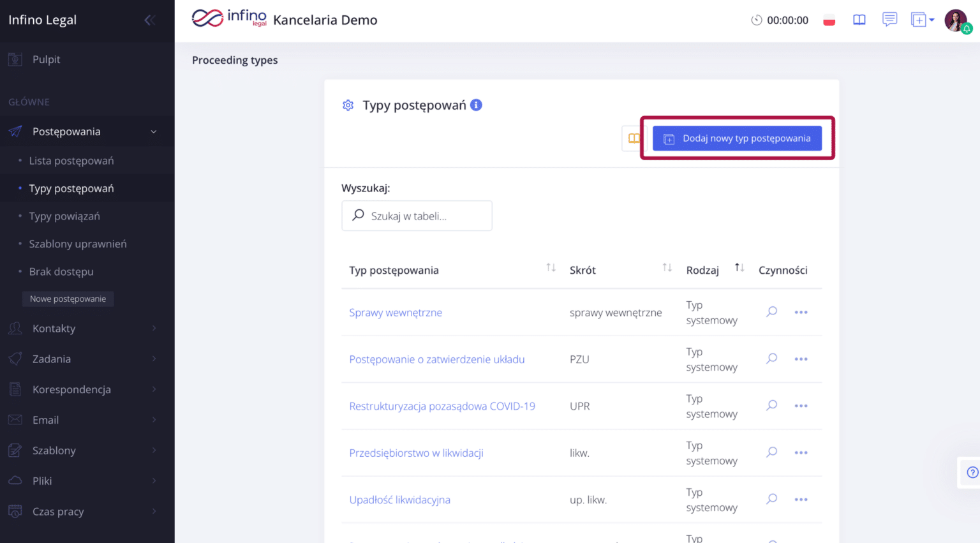
Task: Open more options for Przedsiębiorstwo w likwidacji
Action: point(801,452)
